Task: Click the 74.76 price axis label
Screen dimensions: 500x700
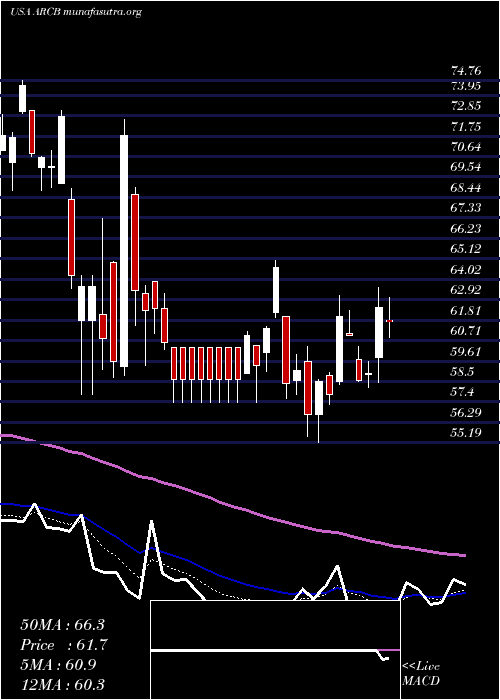Action: [x=466, y=71]
